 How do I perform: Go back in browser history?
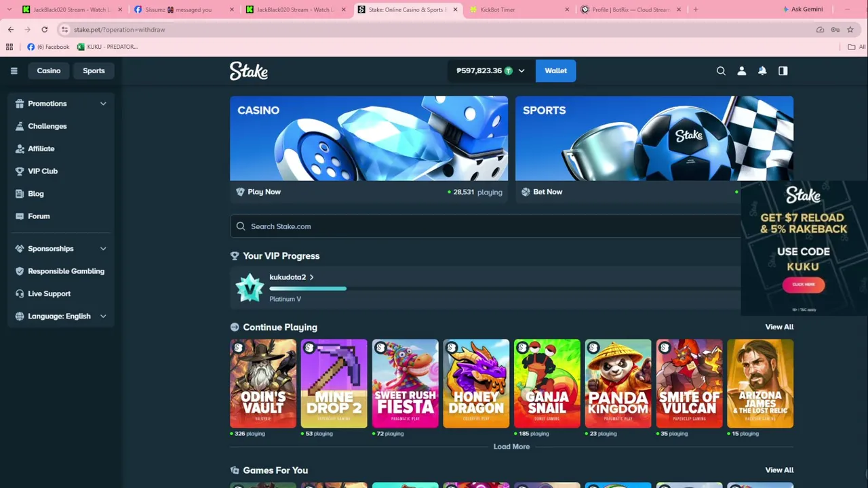[x=11, y=30]
